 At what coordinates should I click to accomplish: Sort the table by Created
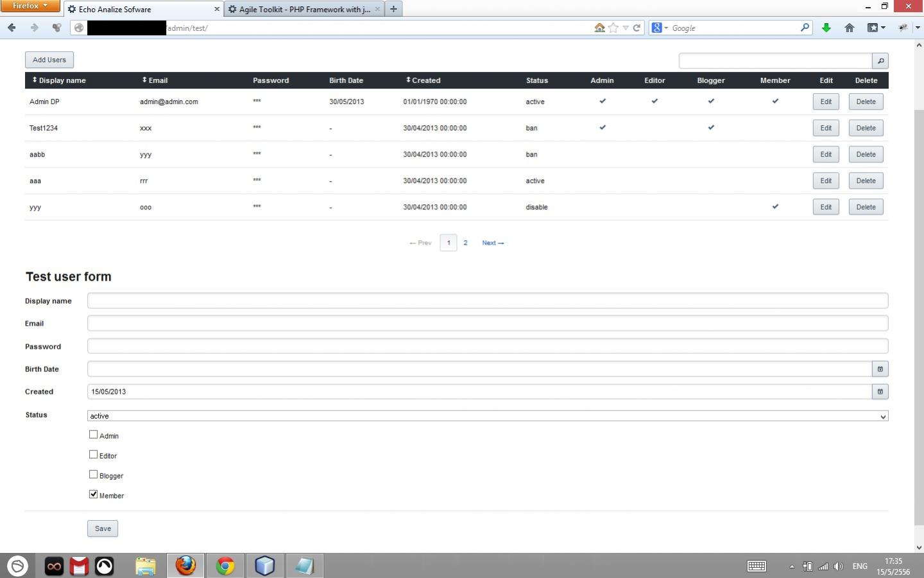point(423,80)
